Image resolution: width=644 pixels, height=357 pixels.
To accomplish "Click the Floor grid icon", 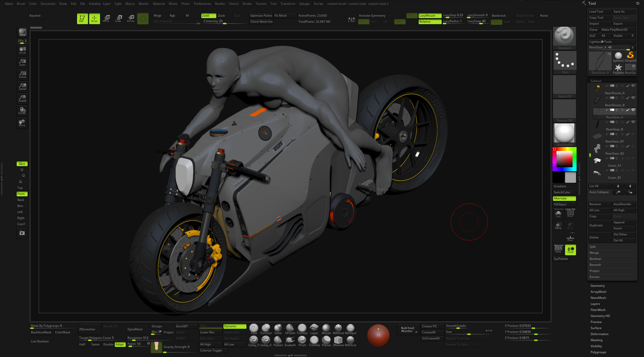I will pyautogui.click(x=570, y=238).
